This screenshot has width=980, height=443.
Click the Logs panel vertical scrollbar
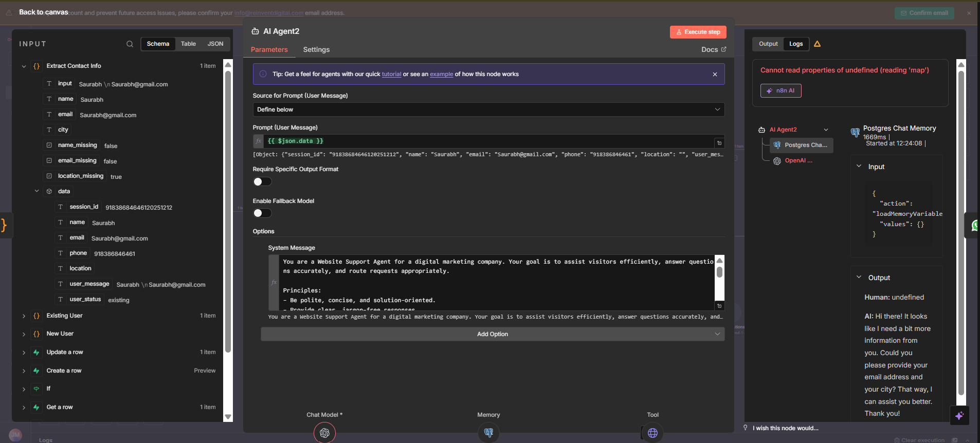click(961, 234)
